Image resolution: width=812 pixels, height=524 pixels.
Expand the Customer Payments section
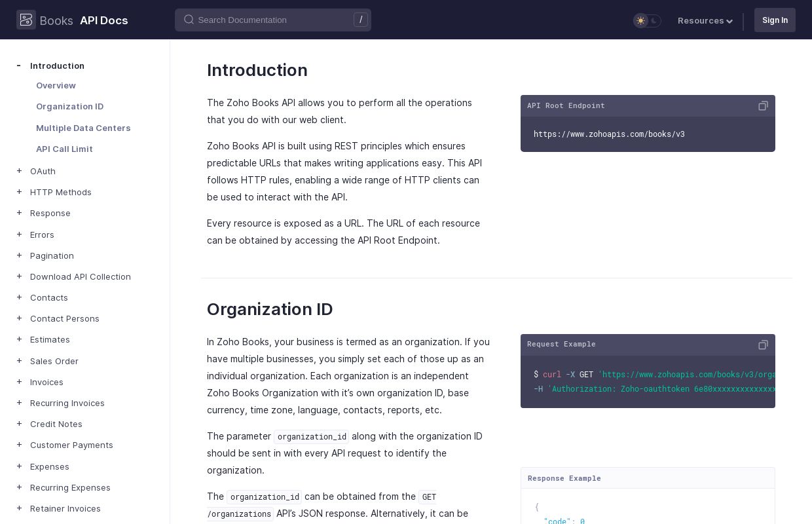[x=19, y=445]
